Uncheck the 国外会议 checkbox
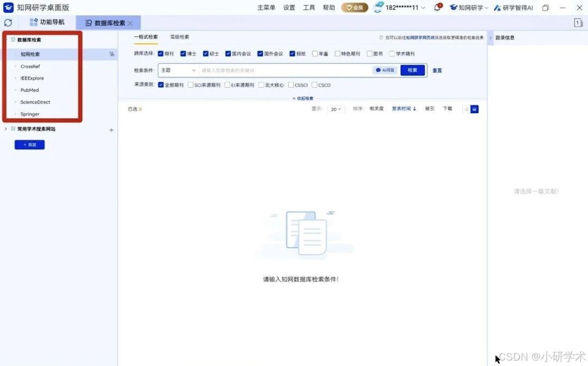 tap(260, 53)
